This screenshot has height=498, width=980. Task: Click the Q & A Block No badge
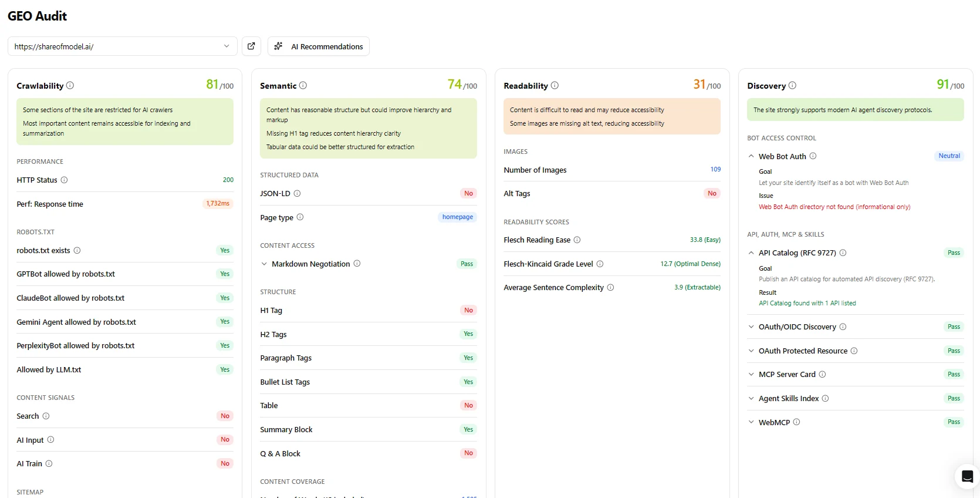tap(468, 453)
